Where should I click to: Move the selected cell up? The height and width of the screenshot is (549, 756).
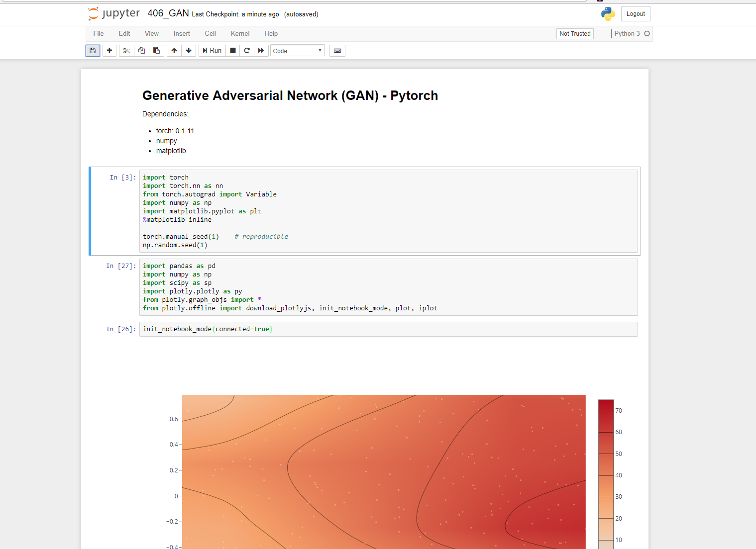[174, 50]
